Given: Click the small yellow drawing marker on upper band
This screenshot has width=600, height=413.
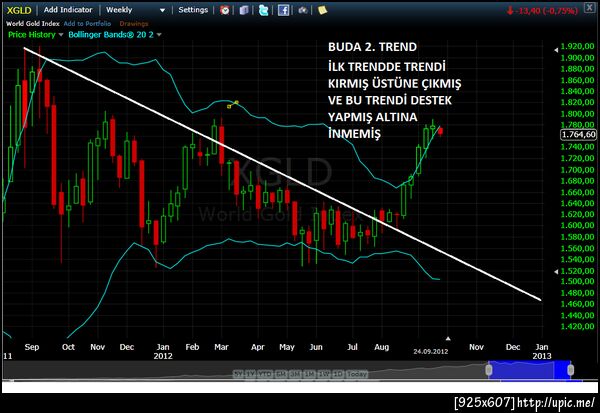Looking at the screenshot, I should click(x=233, y=104).
